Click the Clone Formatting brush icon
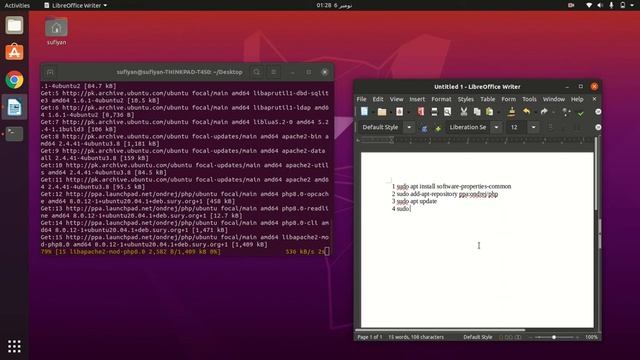 tap(511, 111)
